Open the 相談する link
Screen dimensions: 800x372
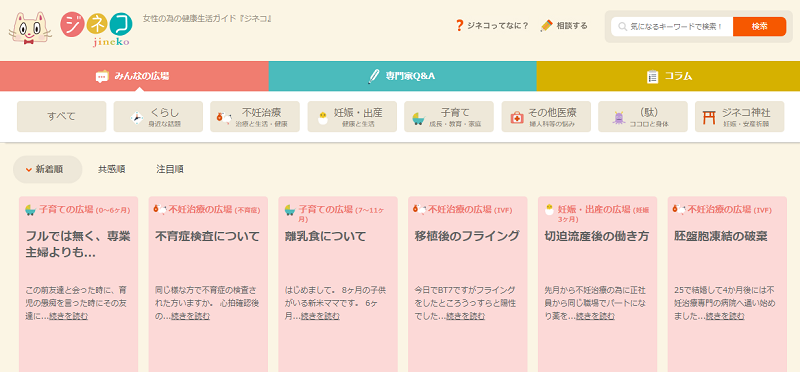tap(564, 26)
